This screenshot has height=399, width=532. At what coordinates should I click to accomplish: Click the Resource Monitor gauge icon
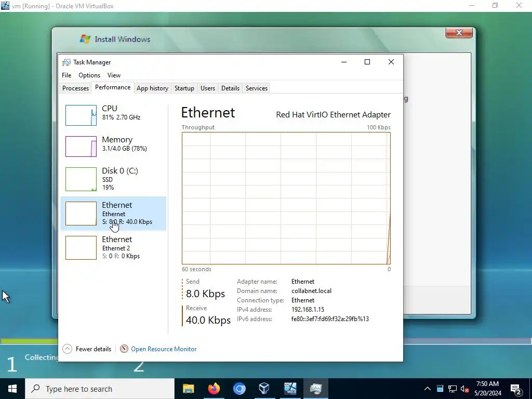(x=124, y=349)
